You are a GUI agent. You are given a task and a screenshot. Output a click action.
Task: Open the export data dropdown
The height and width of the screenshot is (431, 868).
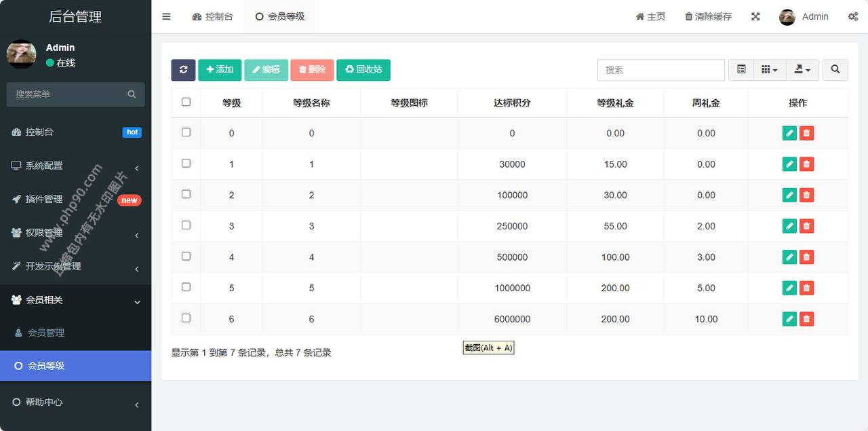[803, 70]
